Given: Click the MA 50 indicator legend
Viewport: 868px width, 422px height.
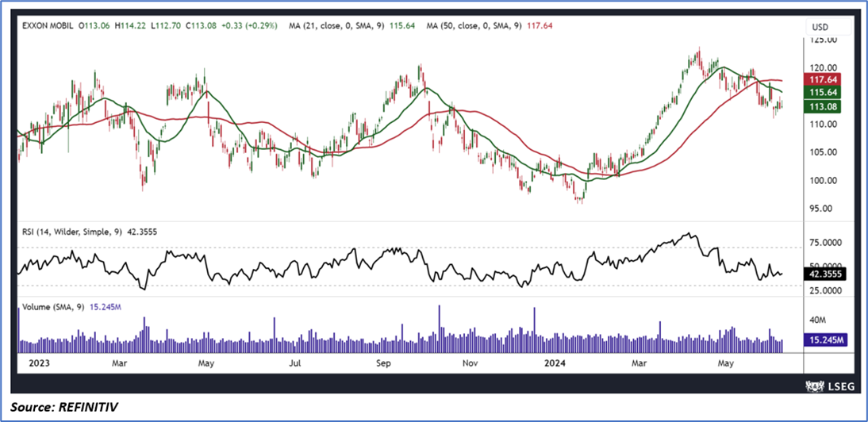Looking at the screenshot, I should (x=490, y=25).
